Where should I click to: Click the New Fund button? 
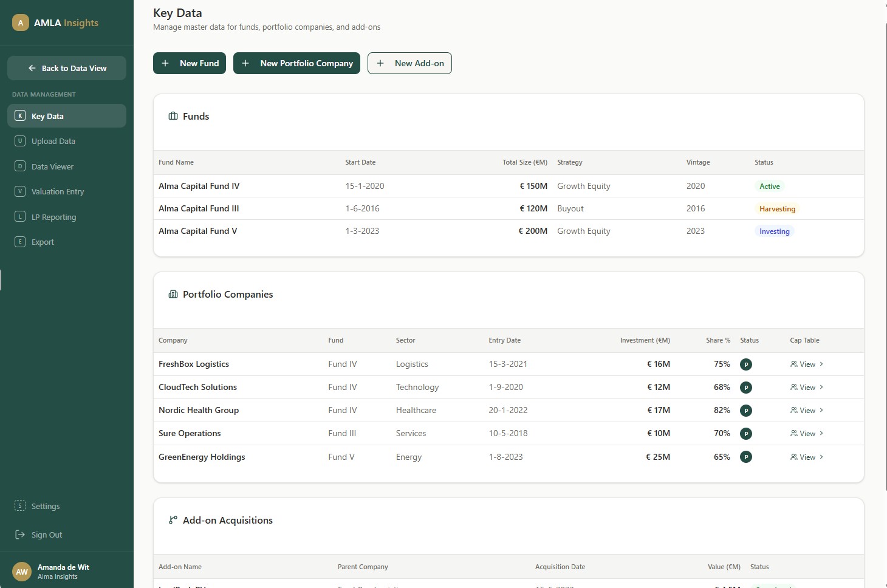190,63
